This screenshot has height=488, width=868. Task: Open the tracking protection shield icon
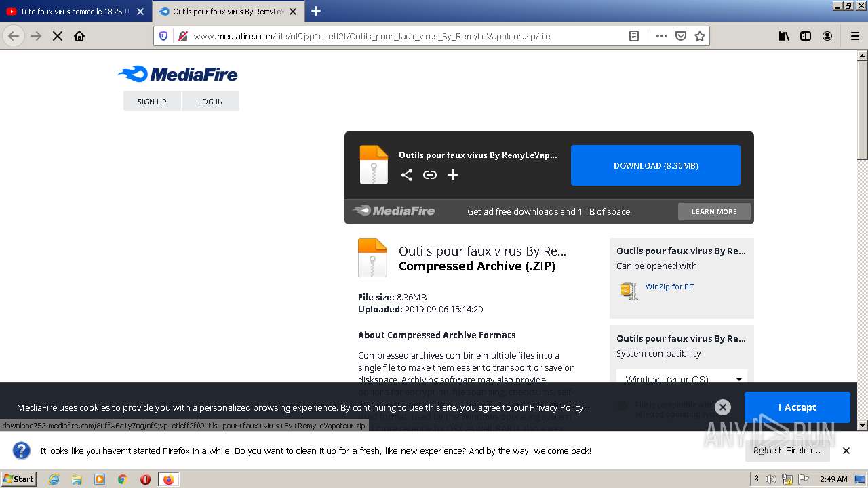(163, 36)
